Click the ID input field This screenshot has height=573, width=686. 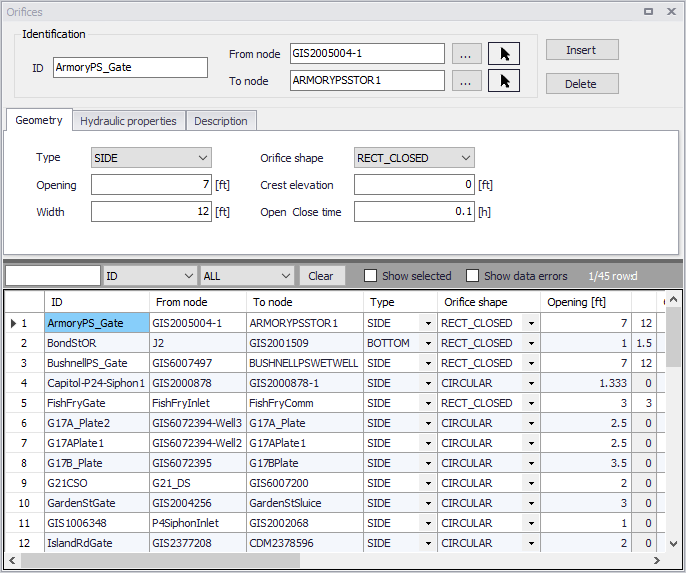point(130,67)
